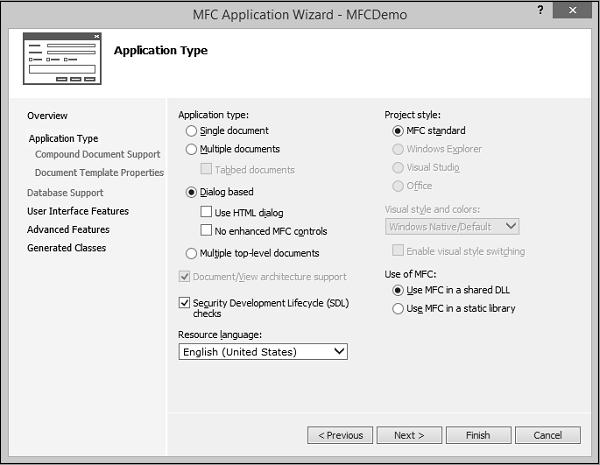Select Dialog based radio button

191,192
